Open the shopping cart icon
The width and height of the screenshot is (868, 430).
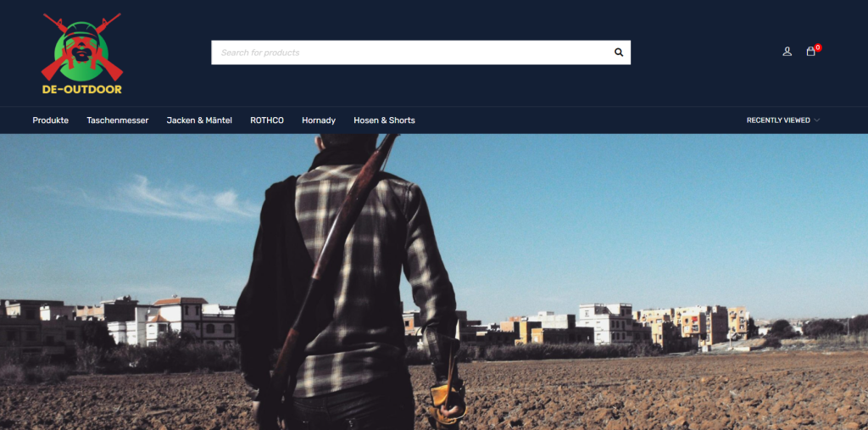click(x=810, y=52)
